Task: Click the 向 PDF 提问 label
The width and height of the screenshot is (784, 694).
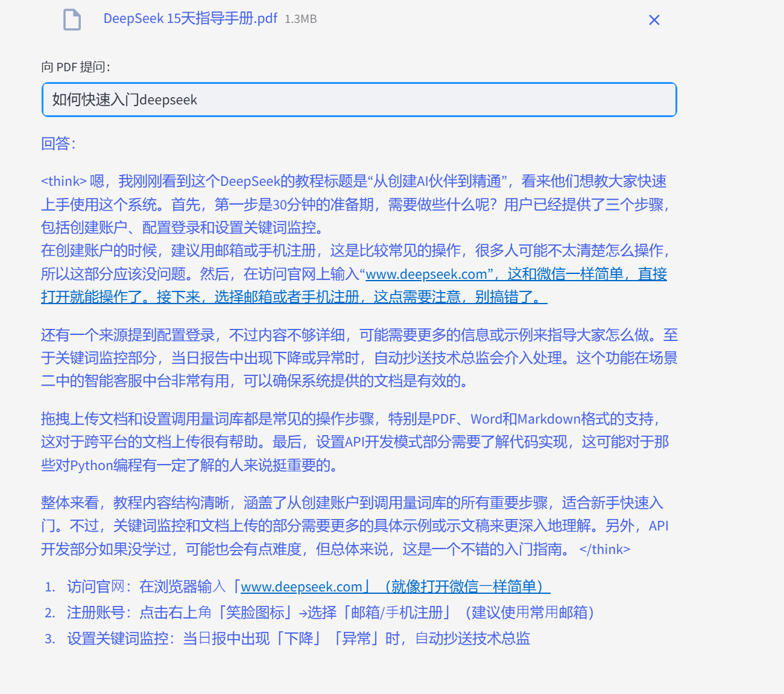Action: pos(76,67)
